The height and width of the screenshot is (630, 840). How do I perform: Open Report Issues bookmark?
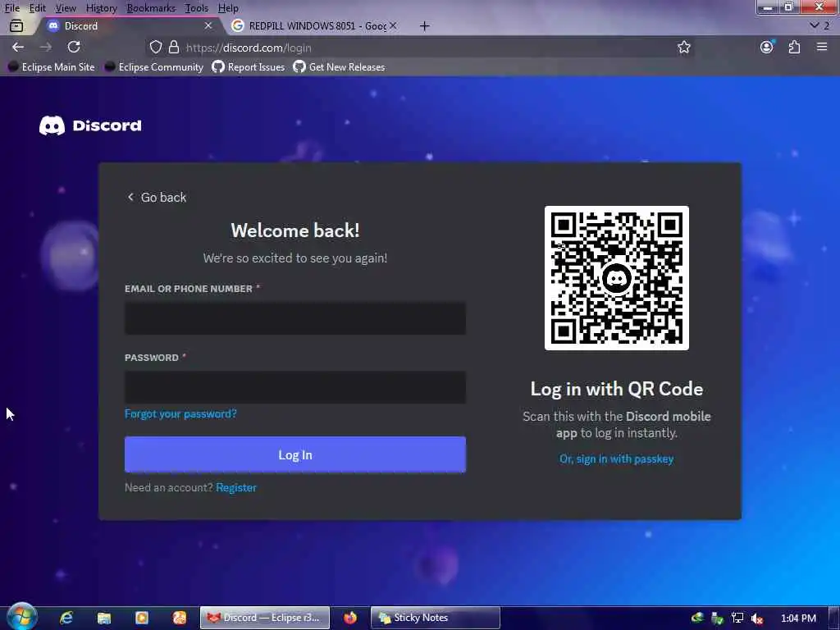pyautogui.click(x=249, y=67)
